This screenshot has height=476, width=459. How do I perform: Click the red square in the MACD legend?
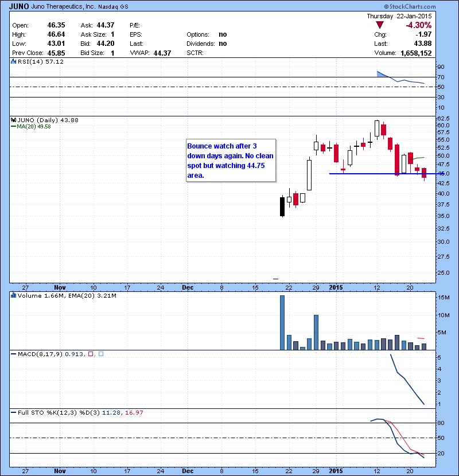tap(91, 354)
